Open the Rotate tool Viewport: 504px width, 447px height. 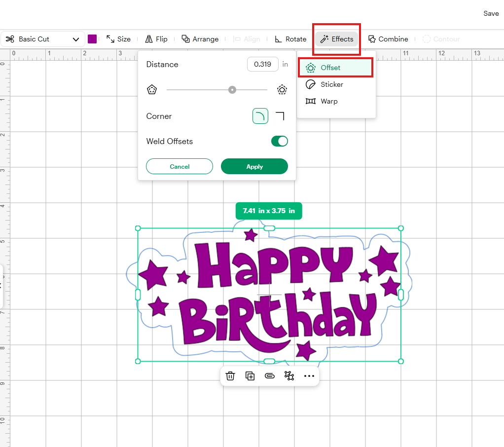tap(290, 39)
